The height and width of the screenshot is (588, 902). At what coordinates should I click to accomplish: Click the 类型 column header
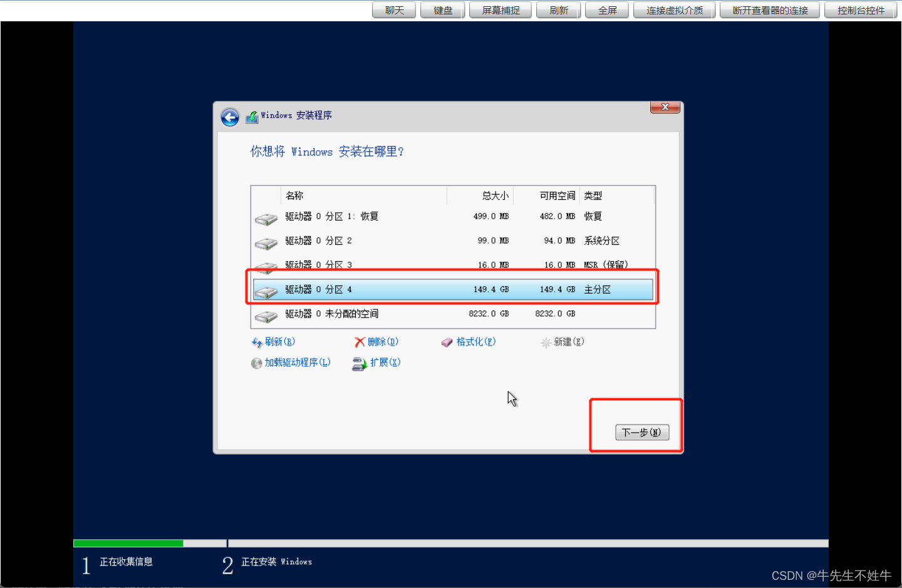tap(617, 196)
